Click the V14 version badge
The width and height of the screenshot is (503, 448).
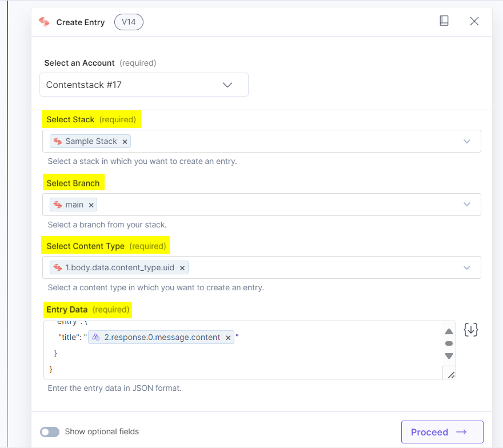coord(129,22)
